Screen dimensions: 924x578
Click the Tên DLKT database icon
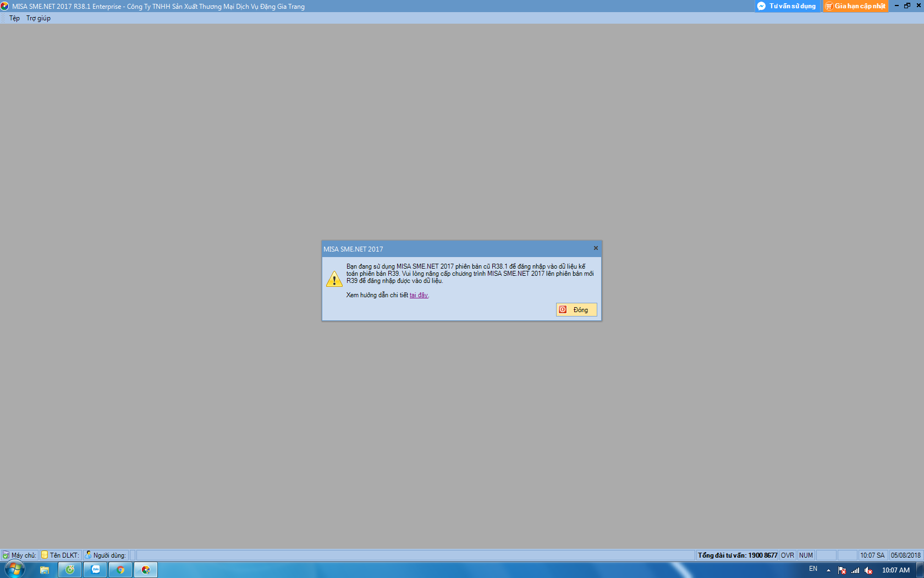point(45,555)
